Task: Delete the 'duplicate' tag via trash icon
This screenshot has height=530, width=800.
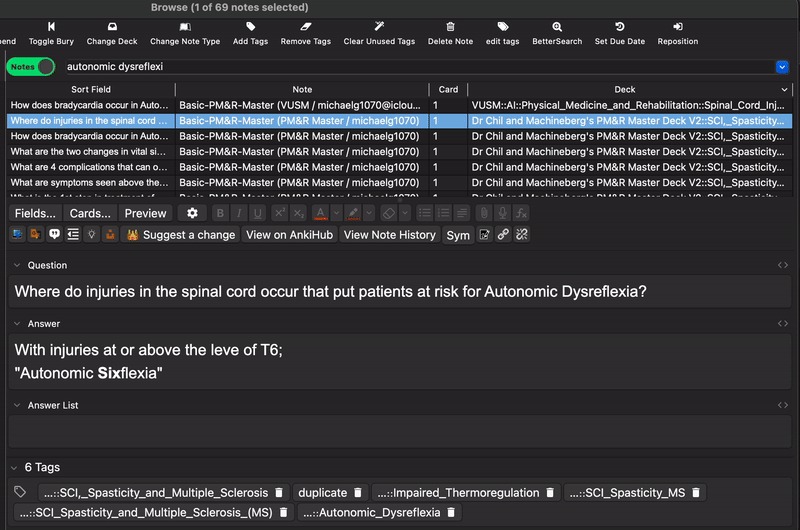Action: coord(356,493)
